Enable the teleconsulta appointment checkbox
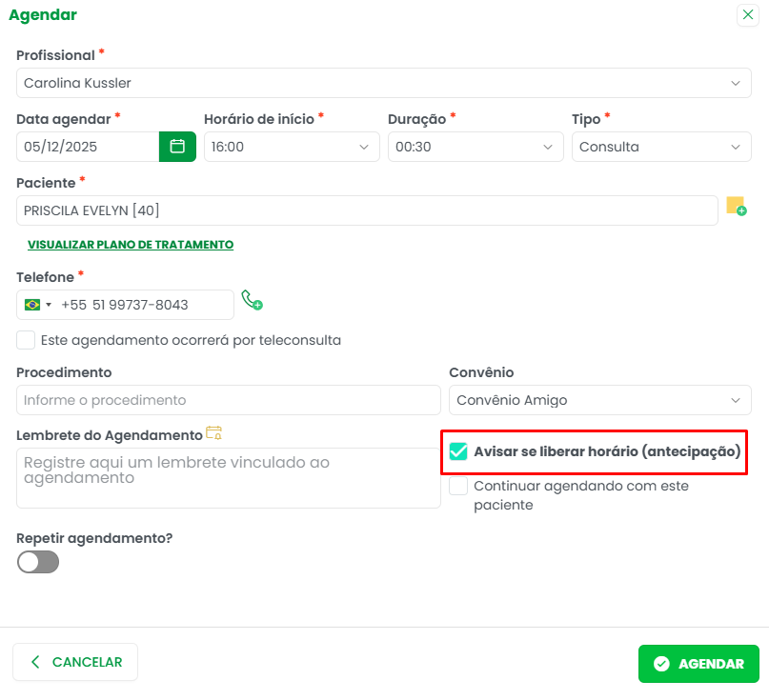Viewport: 769px width, 700px height. tap(27, 340)
